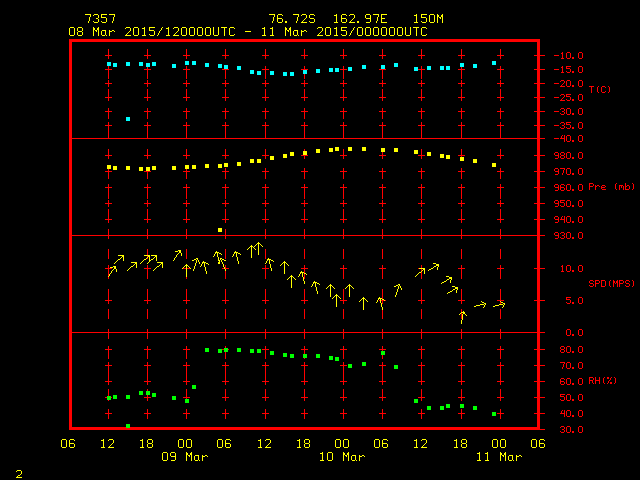Select the SPD(MPS) wind speed label
Viewport: 640px width, 480px height.
pos(611,284)
